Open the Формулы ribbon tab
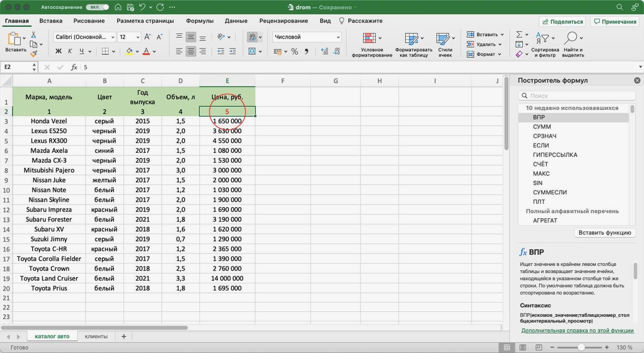Image resolution: width=644 pixels, height=353 pixels. click(x=199, y=21)
